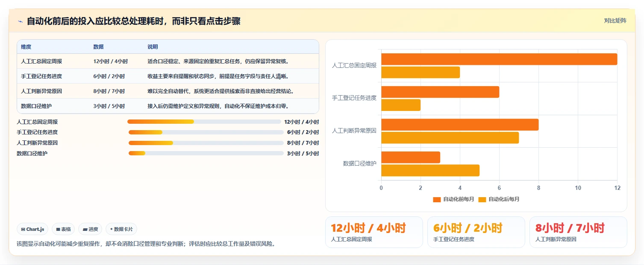Click description starting 难以完全自动替代
Image resolution: width=644 pixels, height=265 pixels.
[x=221, y=91]
